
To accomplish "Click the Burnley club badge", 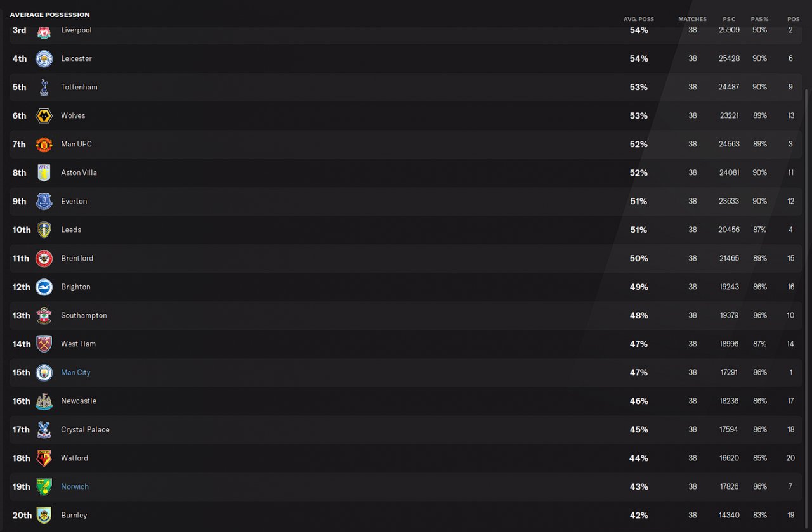I will tap(44, 515).
